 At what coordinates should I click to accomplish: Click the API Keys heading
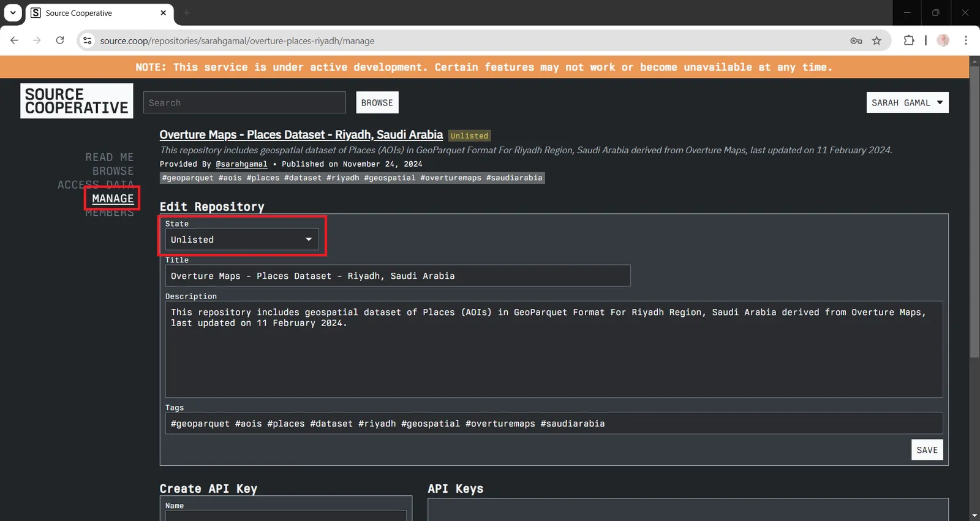[455, 489]
